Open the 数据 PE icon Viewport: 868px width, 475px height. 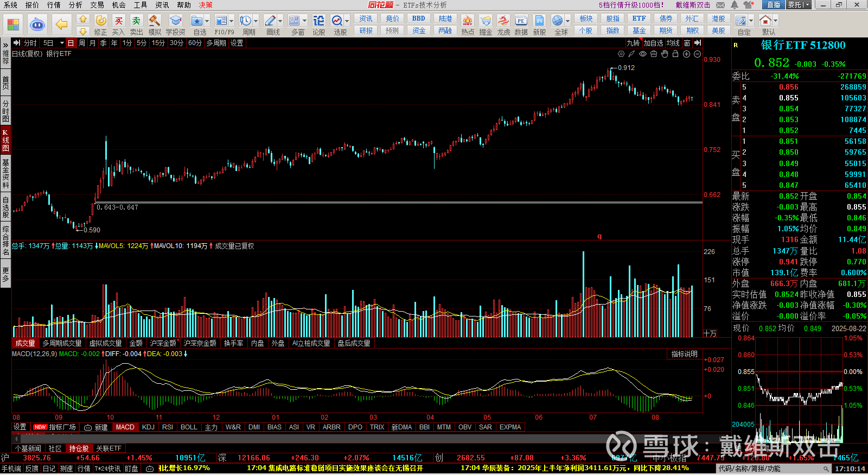pos(521,25)
